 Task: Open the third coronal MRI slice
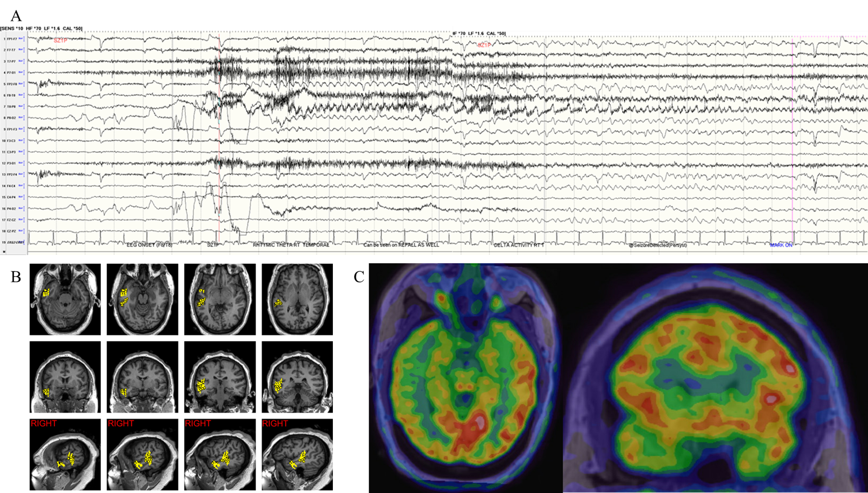pyautogui.click(x=220, y=378)
